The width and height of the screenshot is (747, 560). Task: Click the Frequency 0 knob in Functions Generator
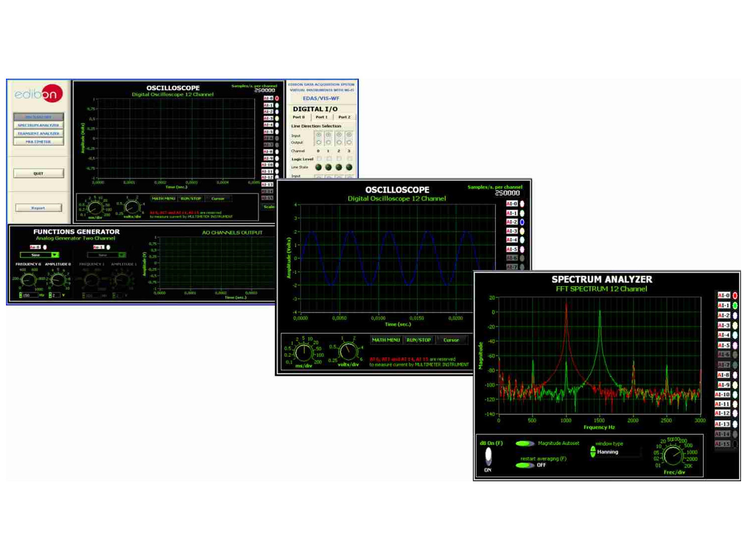click(28, 280)
